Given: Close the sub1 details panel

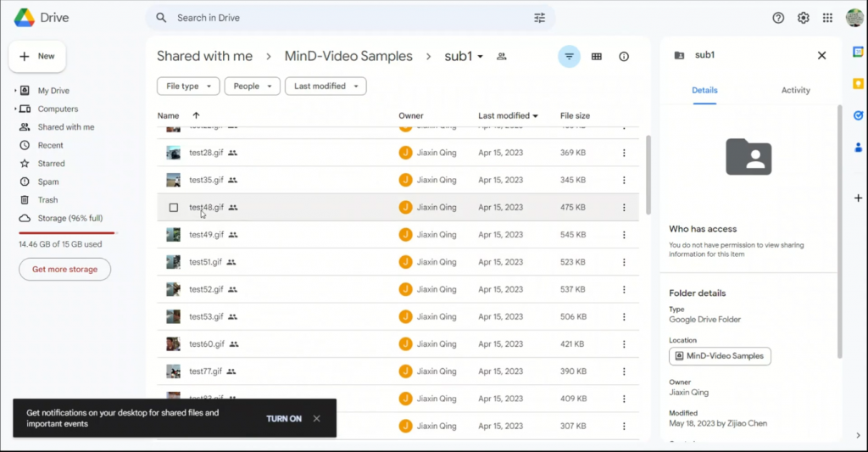Looking at the screenshot, I should coord(821,55).
